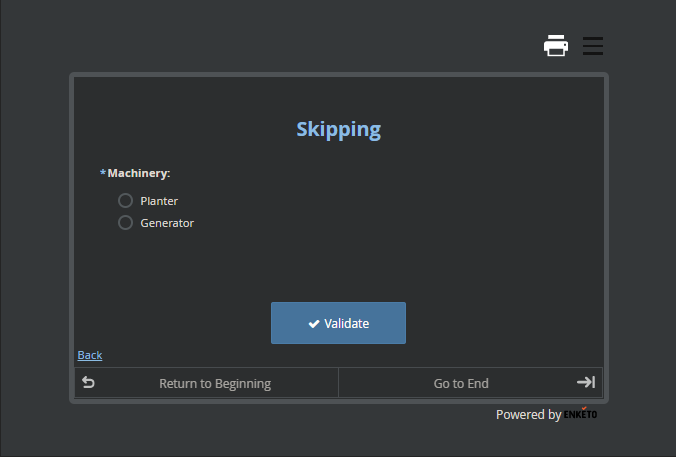
Task: Jump to form end via Go to End
Action: (461, 383)
